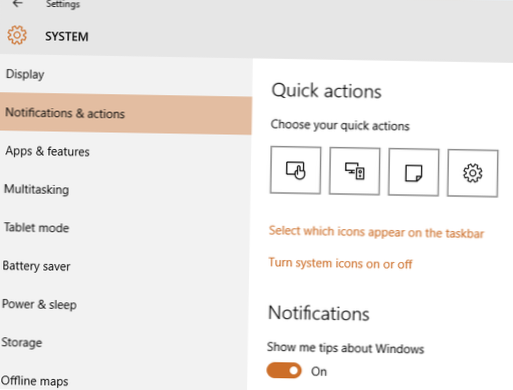Go to Multitasking settings
The image size is (513, 390).
click(x=125, y=189)
